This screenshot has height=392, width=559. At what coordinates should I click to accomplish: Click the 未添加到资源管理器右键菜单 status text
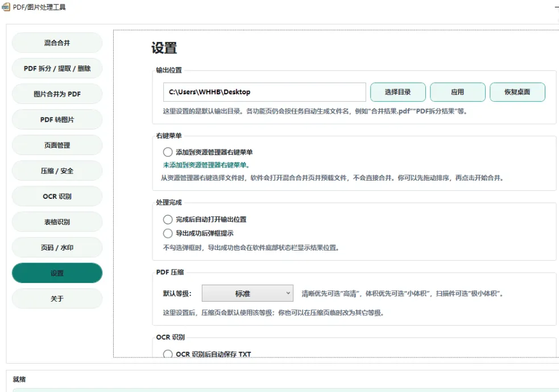[206, 165]
